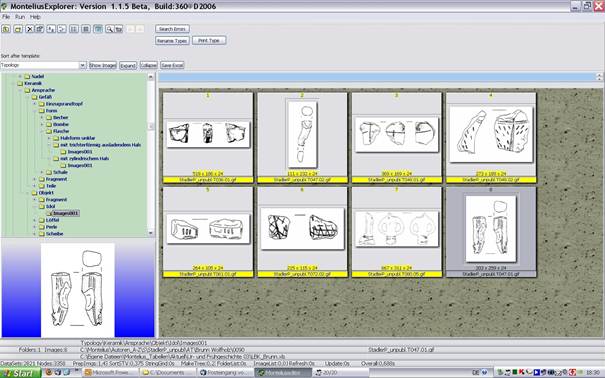Click the tree panel scrollbar down arrow
The image size is (605, 378).
click(x=150, y=233)
